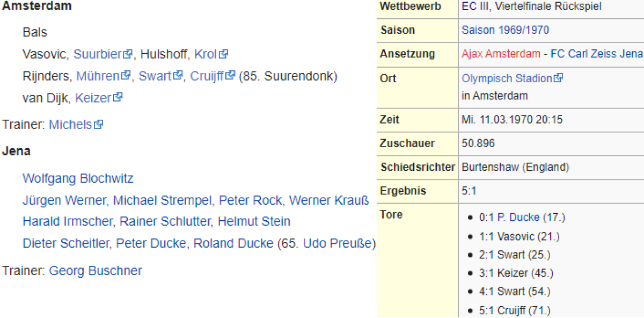Image resolution: width=644 pixels, height=318 pixels.
Task: Click external link icon next to Keizer
Action: [118, 98]
